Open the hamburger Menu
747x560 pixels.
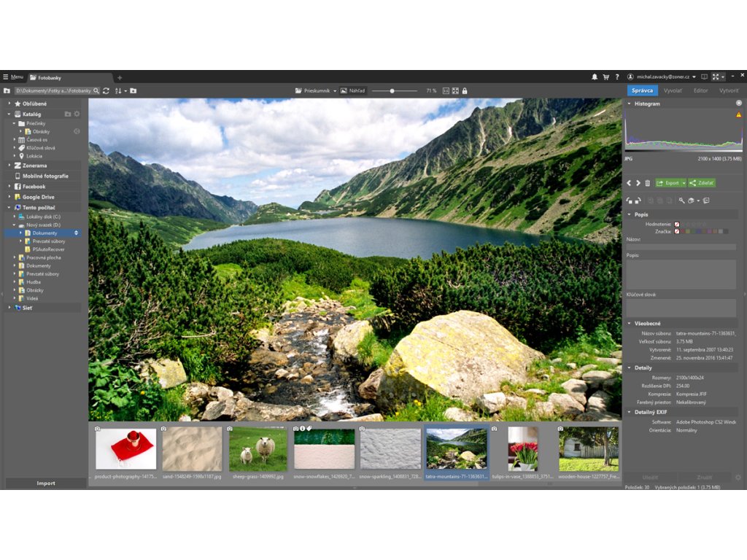tap(13, 77)
